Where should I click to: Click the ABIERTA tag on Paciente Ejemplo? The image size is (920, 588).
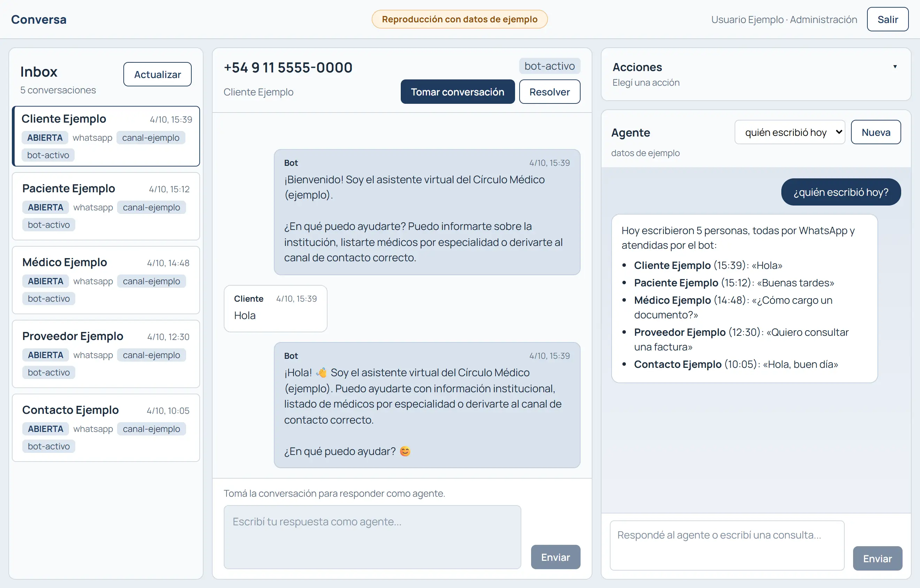tap(45, 207)
